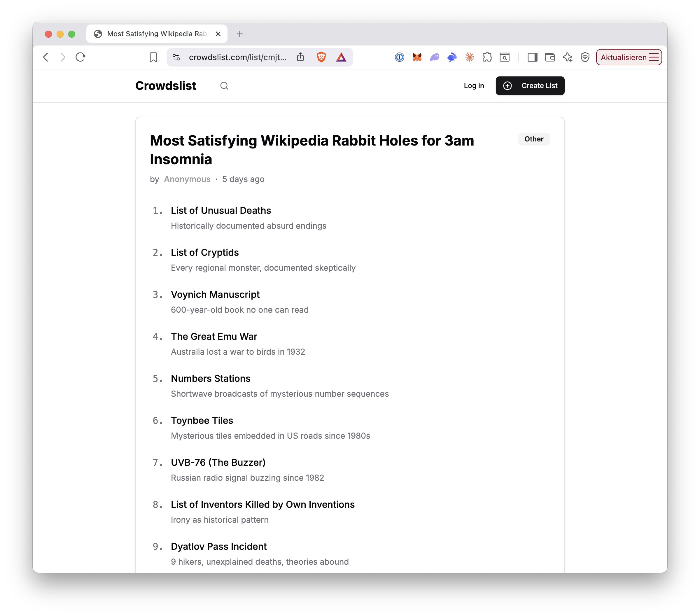Toggle the browser sidebar panel
700x616 pixels.
point(532,57)
